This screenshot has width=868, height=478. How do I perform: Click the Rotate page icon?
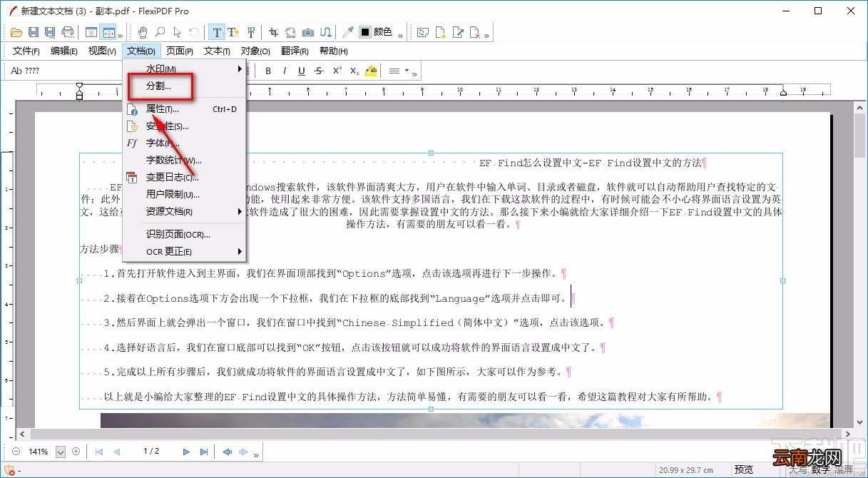point(422,32)
